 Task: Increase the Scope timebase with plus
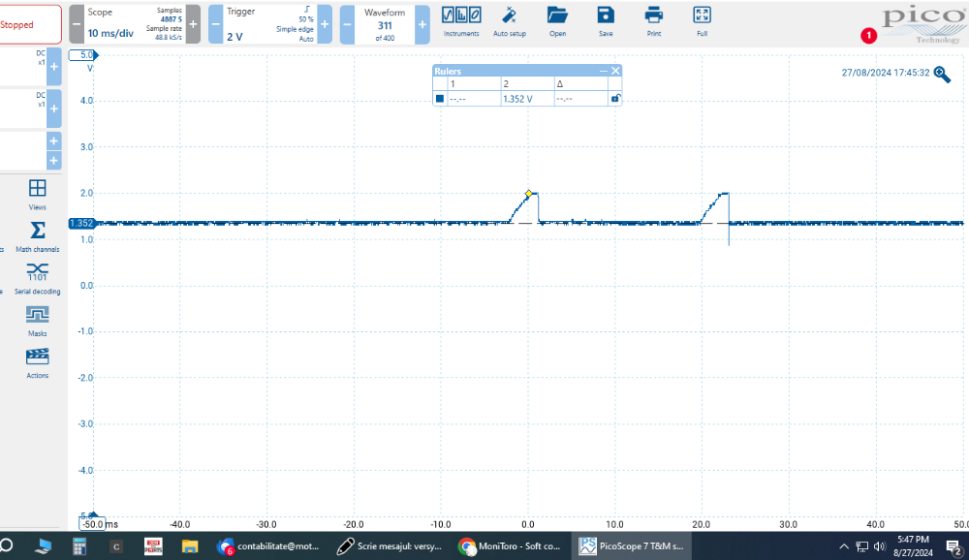(x=193, y=24)
